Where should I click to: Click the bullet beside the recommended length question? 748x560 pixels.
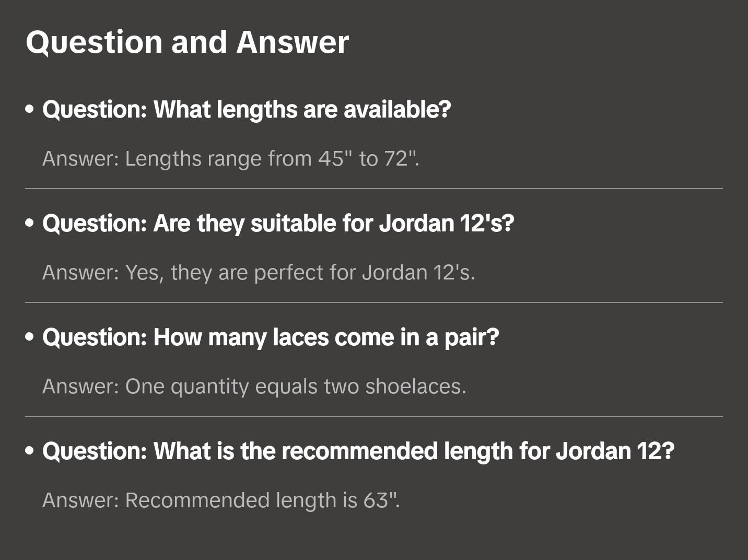[30, 451]
